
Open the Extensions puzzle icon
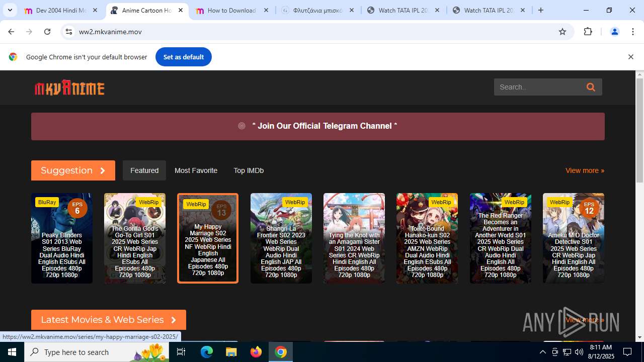click(x=588, y=32)
